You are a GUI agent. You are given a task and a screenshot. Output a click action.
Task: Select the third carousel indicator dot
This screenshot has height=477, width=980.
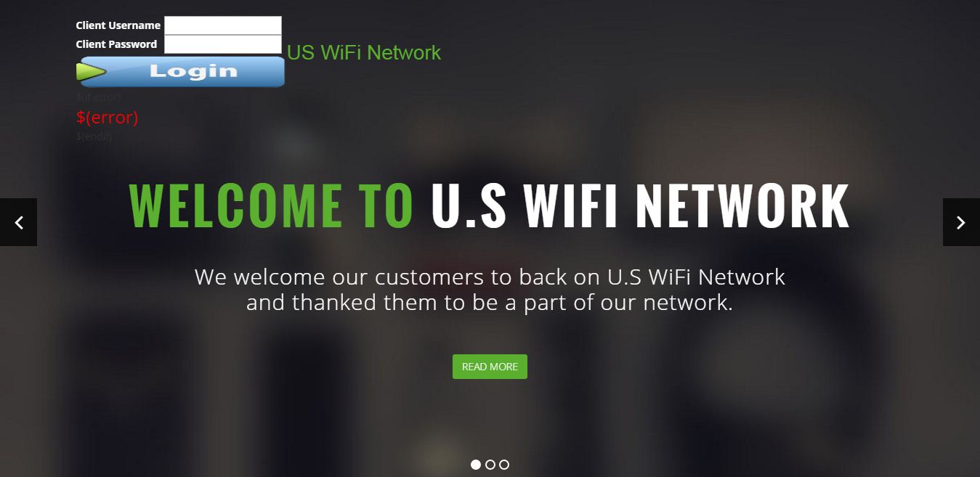504,465
